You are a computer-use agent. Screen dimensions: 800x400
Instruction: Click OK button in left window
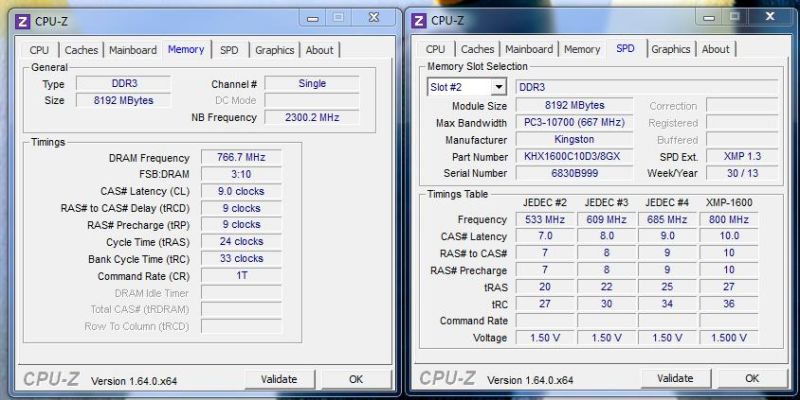tap(356, 379)
